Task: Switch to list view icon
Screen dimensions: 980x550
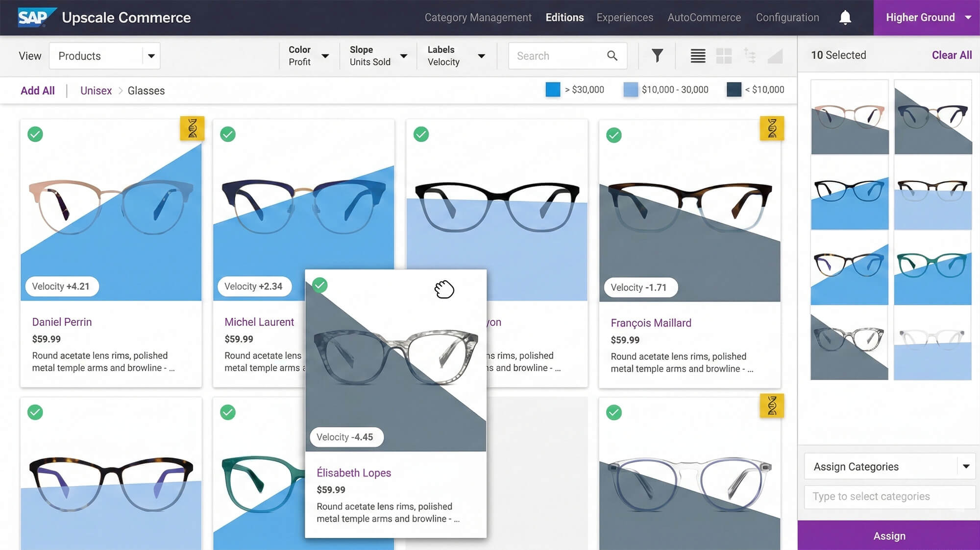Action: 698,56
